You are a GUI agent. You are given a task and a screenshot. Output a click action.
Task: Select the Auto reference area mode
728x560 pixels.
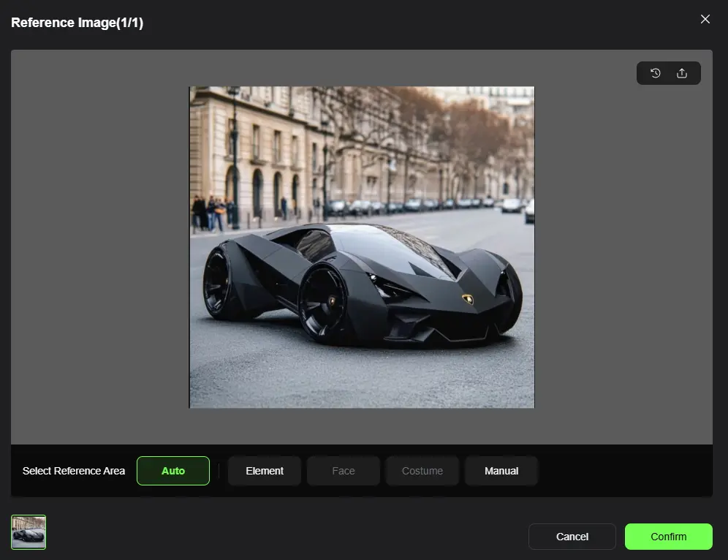point(173,471)
